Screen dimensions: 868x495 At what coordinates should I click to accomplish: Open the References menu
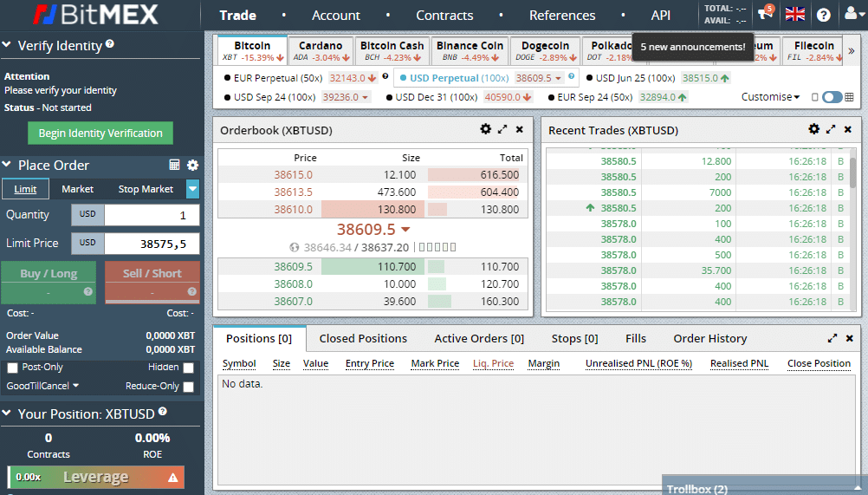pyautogui.click(x=562, y=16)
